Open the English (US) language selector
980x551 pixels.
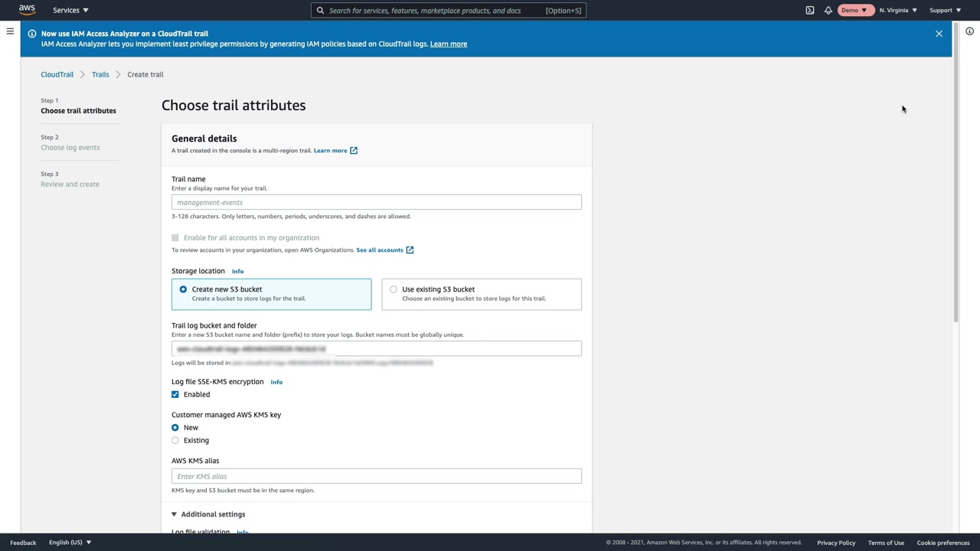[x=70, y=543]
